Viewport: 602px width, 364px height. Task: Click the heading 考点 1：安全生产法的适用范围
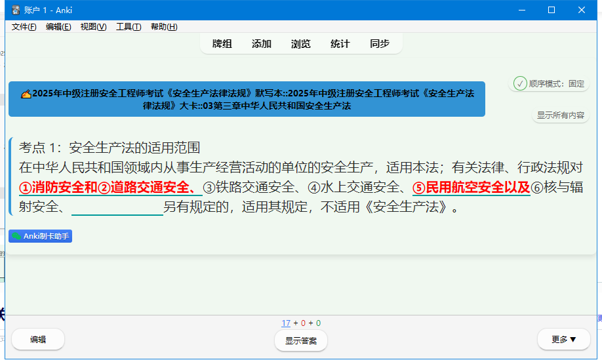pos(110,148)
